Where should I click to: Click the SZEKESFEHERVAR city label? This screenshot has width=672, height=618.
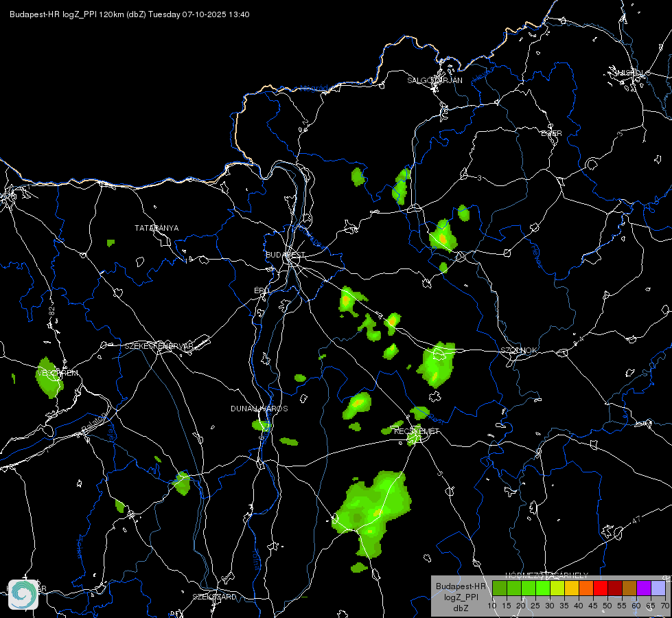(159, 346)
